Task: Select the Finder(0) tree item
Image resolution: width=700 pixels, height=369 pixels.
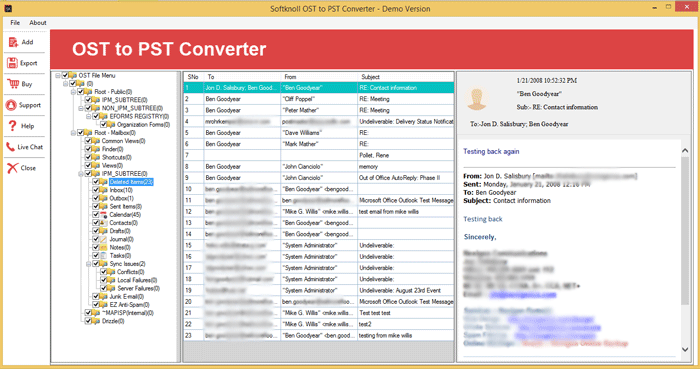Action: pos(112,149)
